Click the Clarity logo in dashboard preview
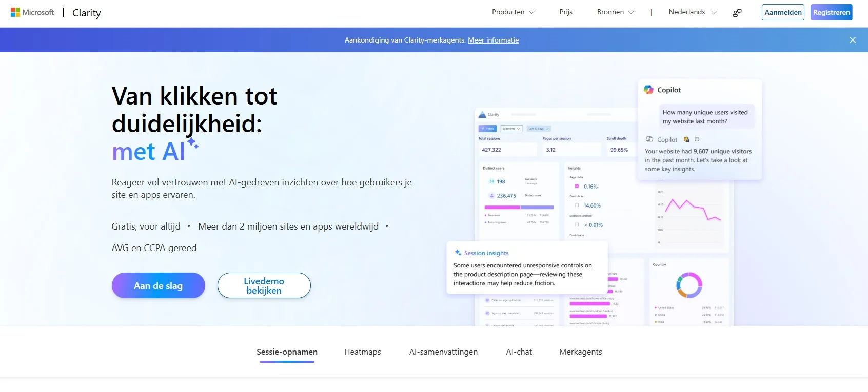The image size is (868, 392). (x=482, y=115)
